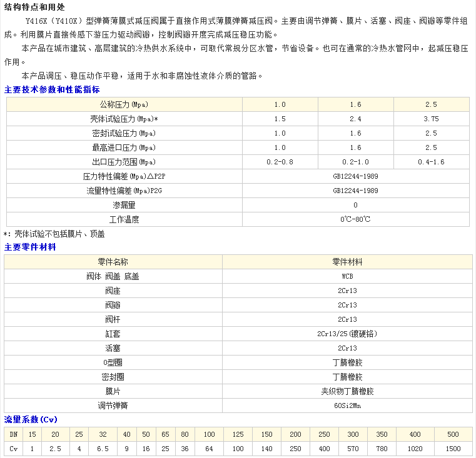Select the 壳体试验压力(Mpa)* row label
Image resolution: width=476 pixels, height=458 pixels.
(124, 119)
